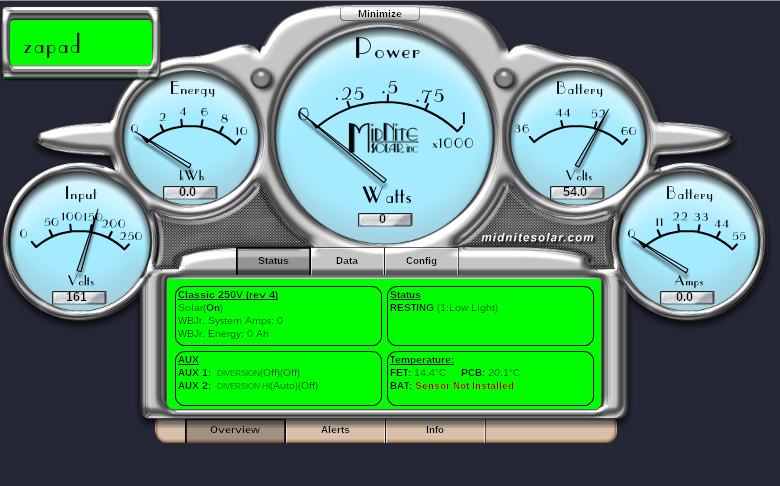Click the underlined Status heading in the right panel
This screenshot has width=780, height=486.
coord(405,294)
